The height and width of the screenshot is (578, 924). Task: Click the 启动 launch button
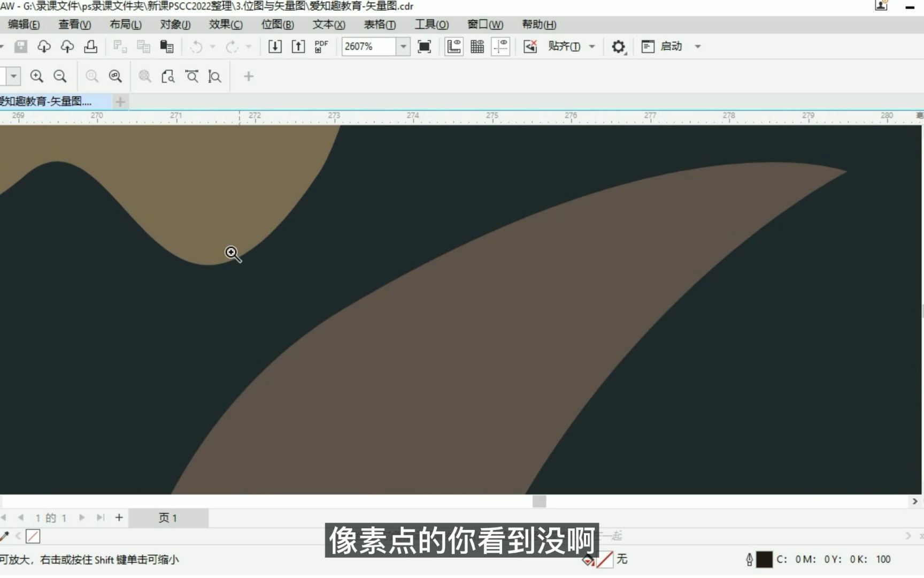(662, 47)
